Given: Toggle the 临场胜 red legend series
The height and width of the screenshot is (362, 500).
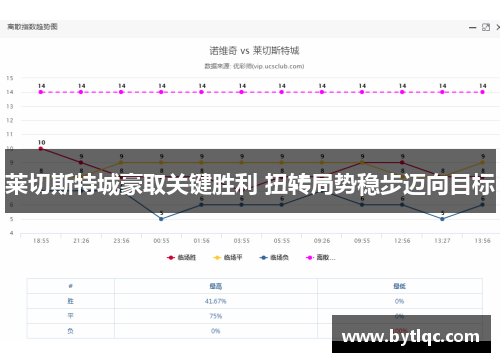Looking at the screenshot, I should coord(181,257).
